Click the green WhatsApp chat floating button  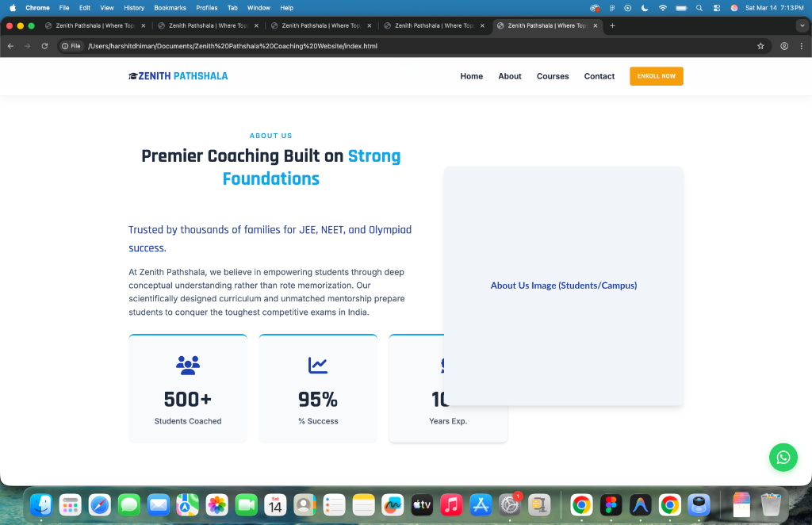[x=783, y=458]
